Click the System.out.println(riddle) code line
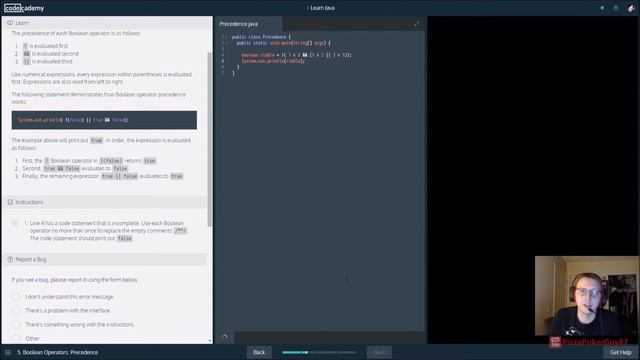This screenshot has height=360, width=640. pos(273,61)
